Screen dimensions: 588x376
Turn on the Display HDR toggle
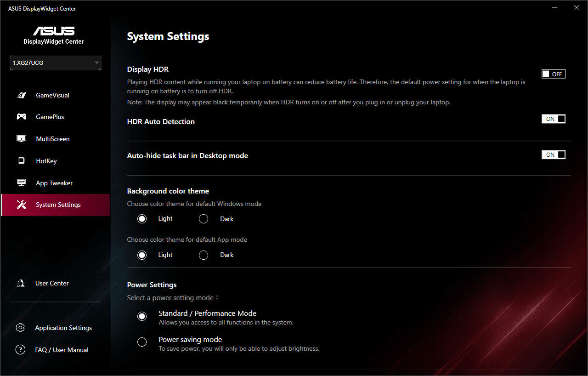tap(553, 74)
